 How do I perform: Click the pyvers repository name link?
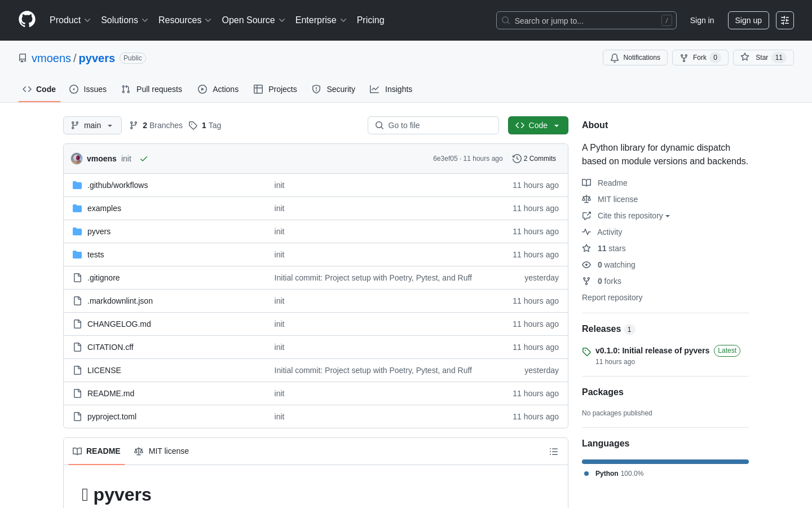pos(97,58)
